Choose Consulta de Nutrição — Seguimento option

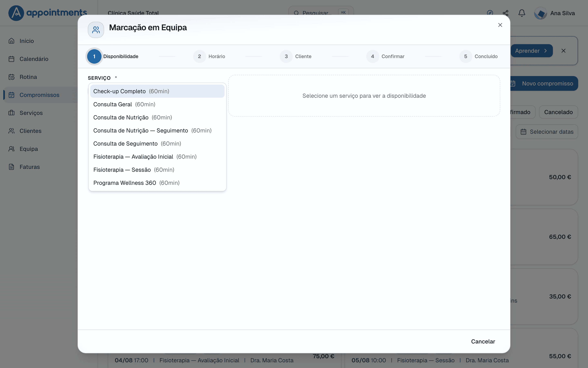(x=157, y=131)
